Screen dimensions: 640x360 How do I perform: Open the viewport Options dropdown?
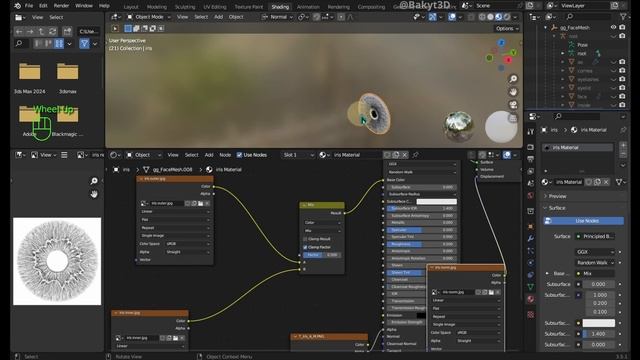tap(507, 29)
